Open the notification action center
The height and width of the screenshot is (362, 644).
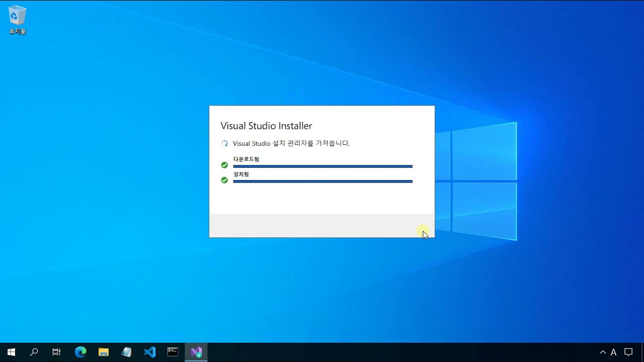(628, 352)
